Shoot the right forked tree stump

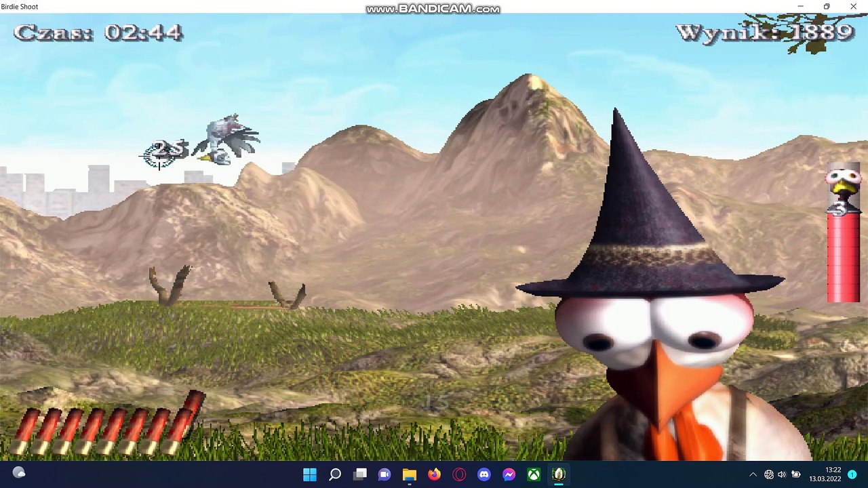point(288,294)
